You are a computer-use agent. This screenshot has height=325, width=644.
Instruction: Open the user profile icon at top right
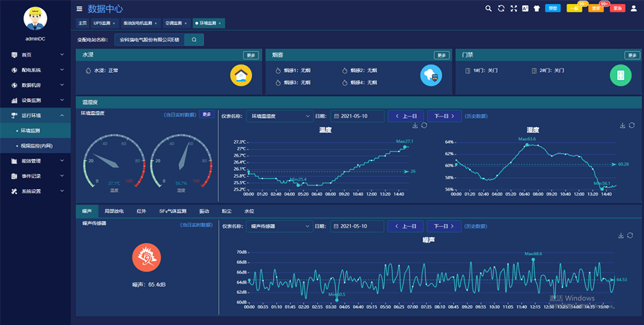tap(634, 8)
